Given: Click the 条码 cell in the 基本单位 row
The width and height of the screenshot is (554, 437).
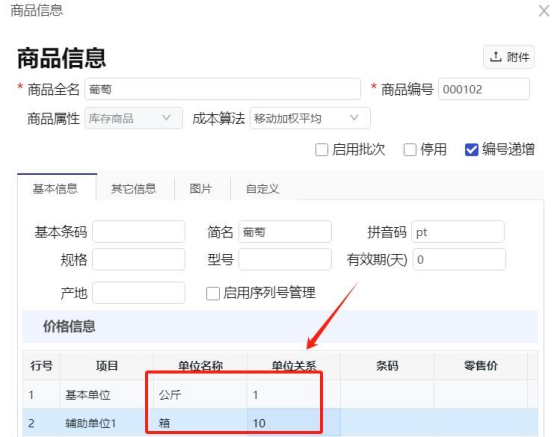Looking at the screenshot, I should tap(387, 394).
